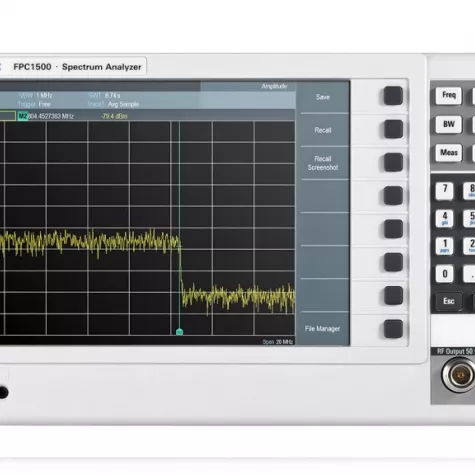Viewport: 475px width, 475px height.
Task: Tap the Span 20 MHz readout
Action: [278, 342]
